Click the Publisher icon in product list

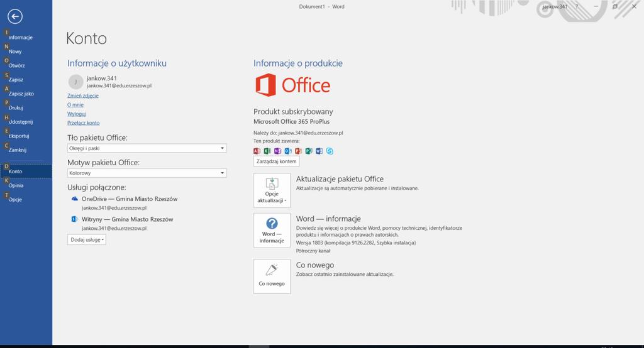[x=309, y=151]
